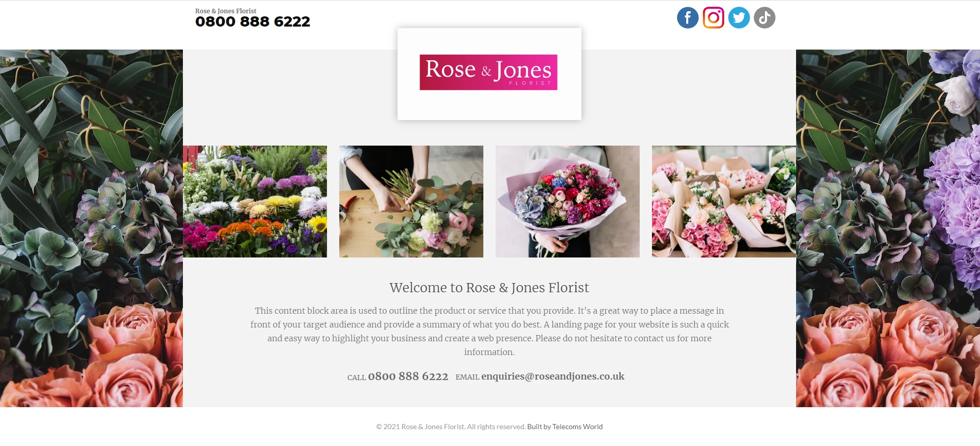Click the Rose & Jones Florist logo
This screenshot has height=446, width=980.
coord(488,72)
